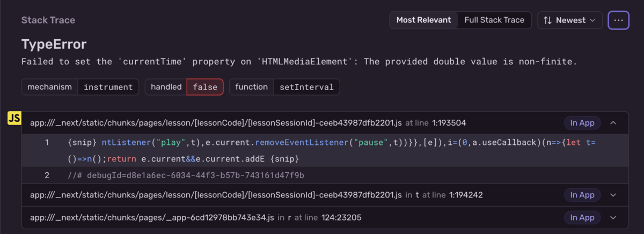The image size is (644, 234).
Task: Click the red false tag value
Action: [x=205, y=87]
